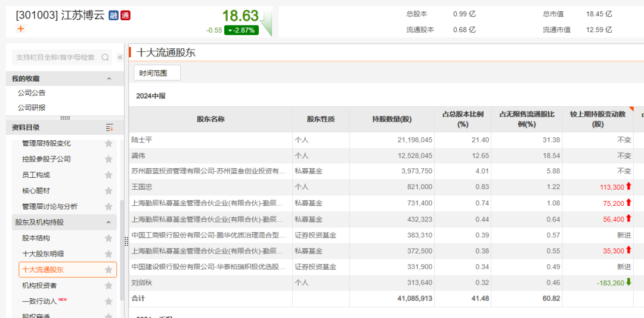Click the orange plus add-to-watchlist icon
The width and height of the screenshot is (644, 318).
(21, 29)
